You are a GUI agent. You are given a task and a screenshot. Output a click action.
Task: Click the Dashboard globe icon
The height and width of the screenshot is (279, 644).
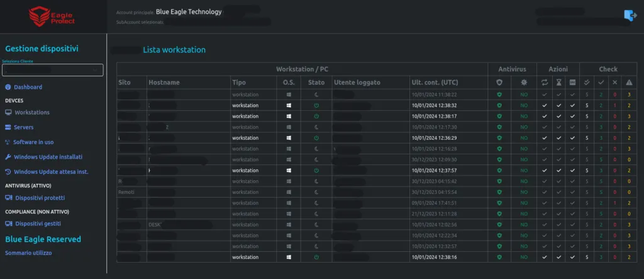8,88
